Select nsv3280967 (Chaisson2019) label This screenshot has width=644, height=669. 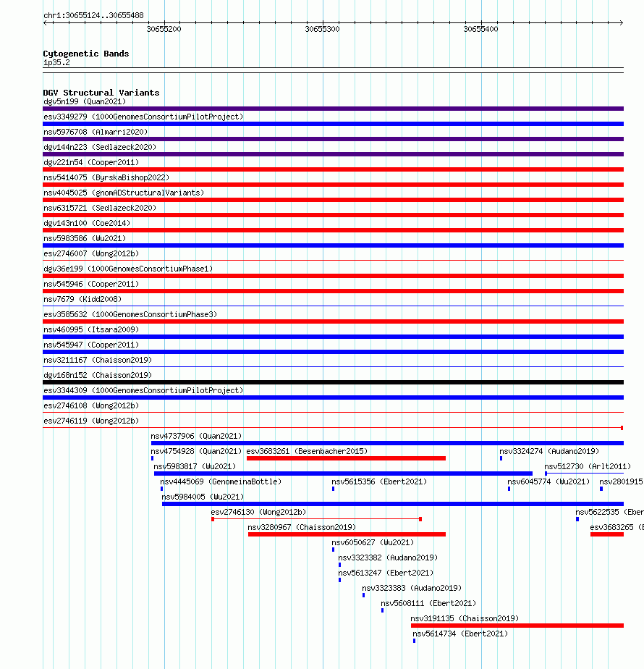(x=302, y=527)
